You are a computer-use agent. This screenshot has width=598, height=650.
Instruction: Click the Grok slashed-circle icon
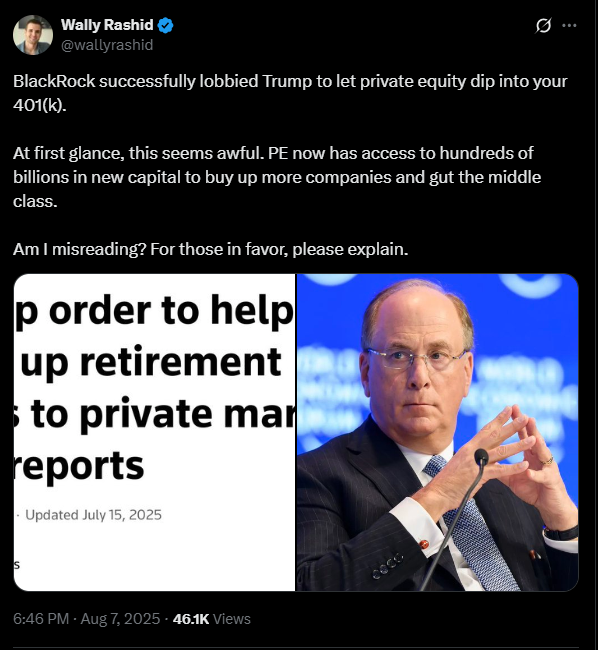[543, 26]
